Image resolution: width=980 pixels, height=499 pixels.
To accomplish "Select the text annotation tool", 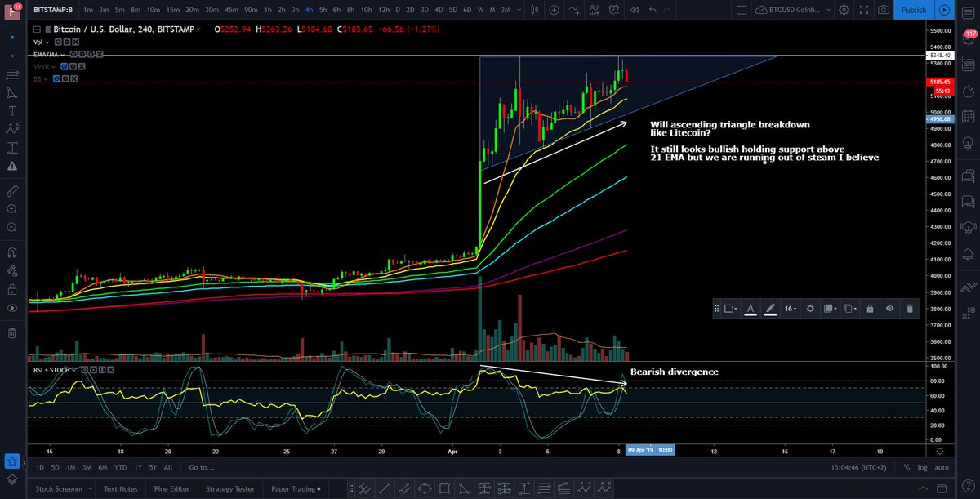I will tap(11, 111).
